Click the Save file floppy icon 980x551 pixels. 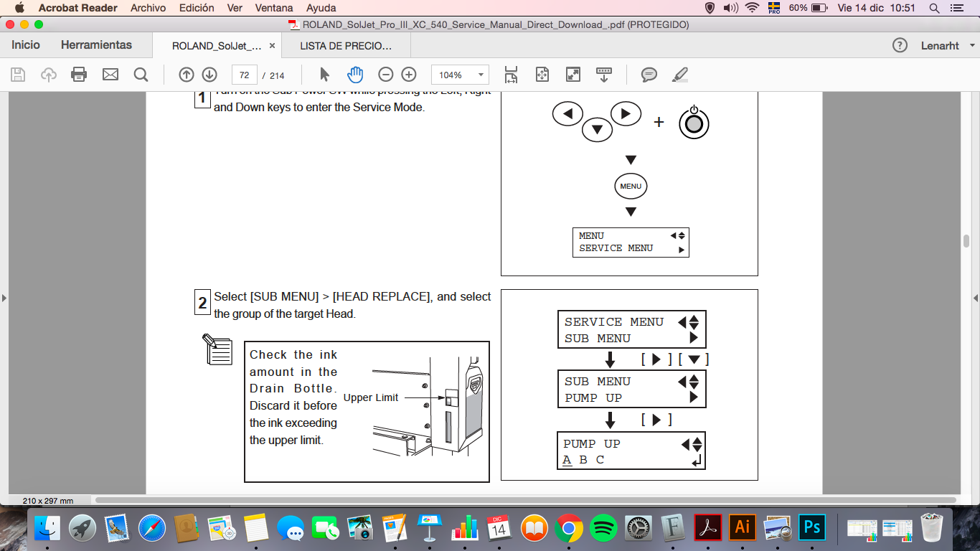click(18, 75)
